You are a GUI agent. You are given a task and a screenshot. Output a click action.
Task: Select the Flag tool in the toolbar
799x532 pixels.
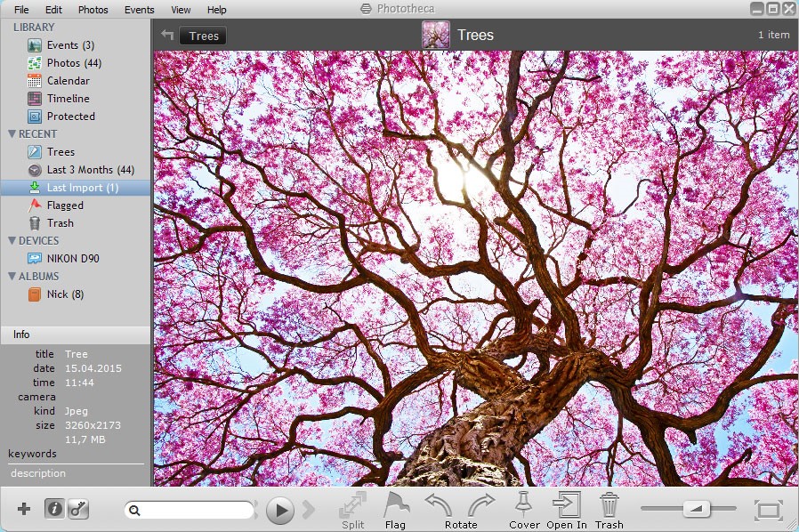(395, 507)
